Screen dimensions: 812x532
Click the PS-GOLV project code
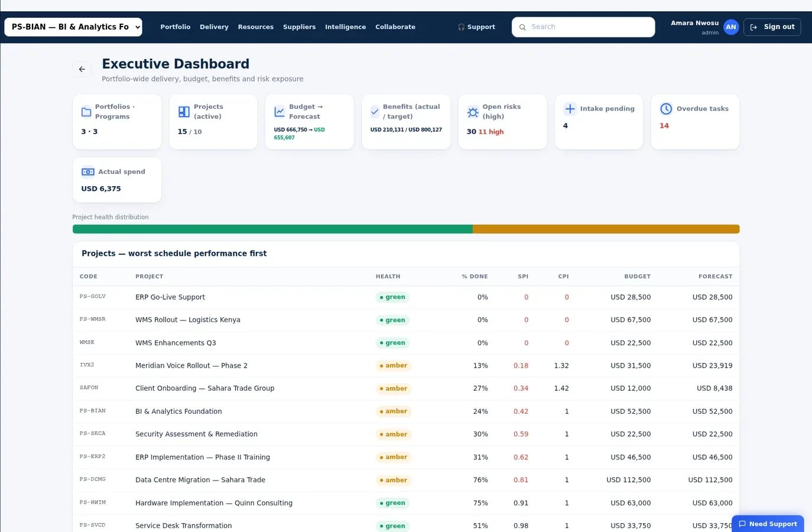point(93,297)
